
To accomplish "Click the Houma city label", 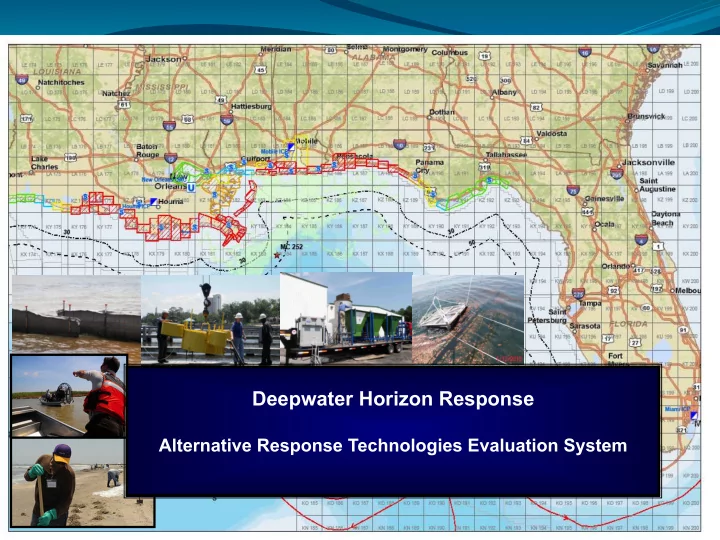I will coord(170,202).
